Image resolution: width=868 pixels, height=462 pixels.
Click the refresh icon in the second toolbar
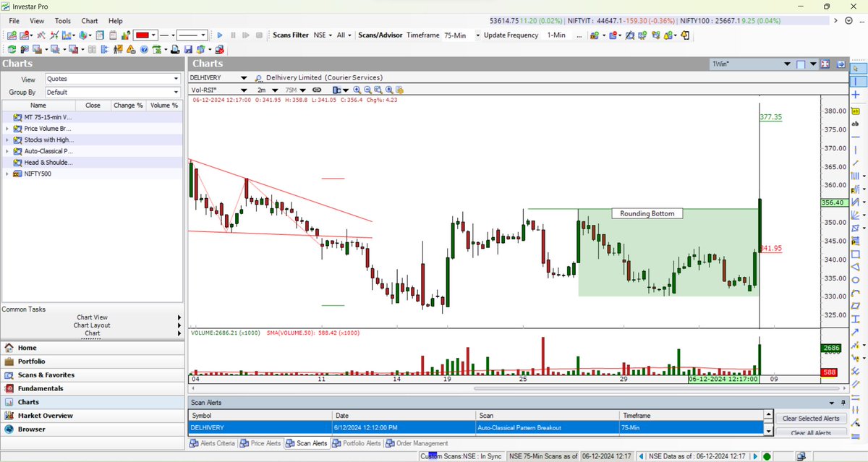click(12, 50)
